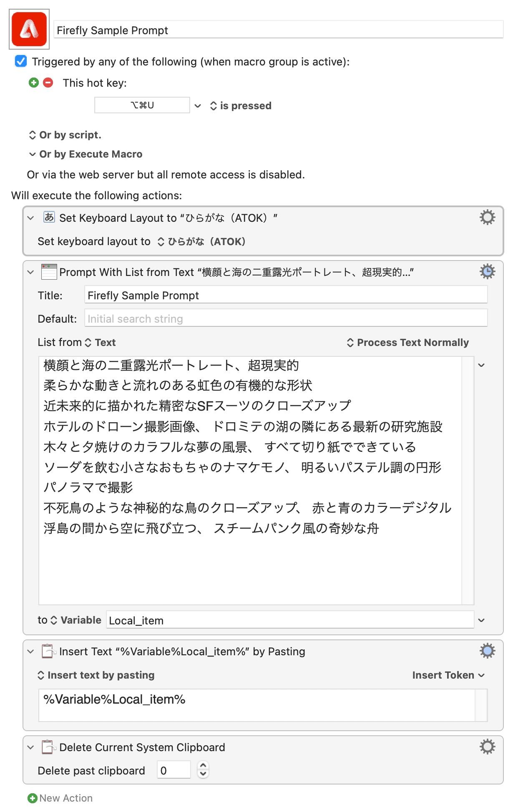The height and width of the screenshot is (812, 513).
Task: Edit the macro name Firefly Sample Prompt
Action: tap(279, 30)
